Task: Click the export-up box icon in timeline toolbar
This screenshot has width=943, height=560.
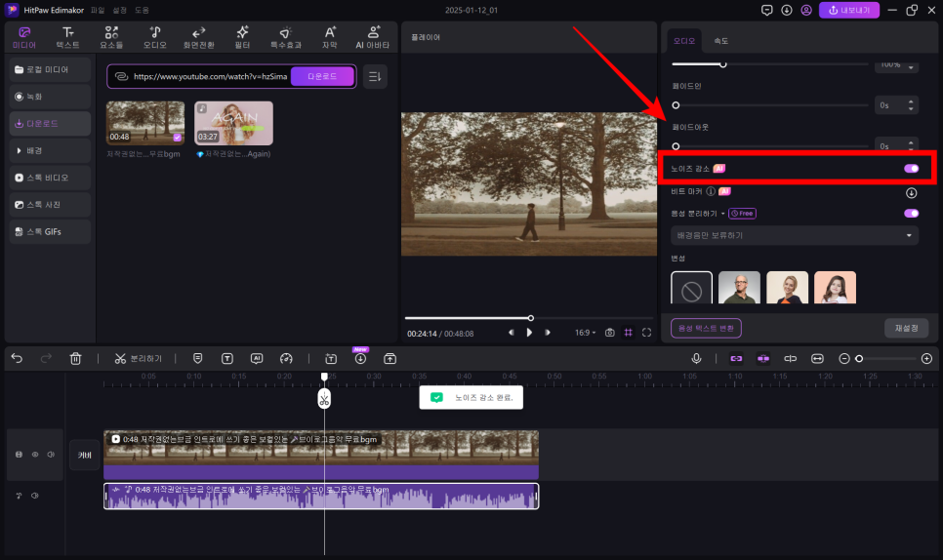Action: coord(389,359)
